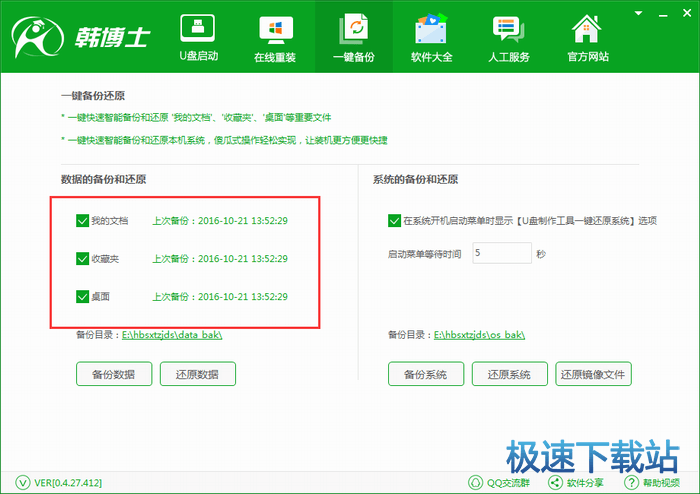Click the 系统的备份和还原 section title
This screenshot has height=494, width=700.
click(416, 179)
